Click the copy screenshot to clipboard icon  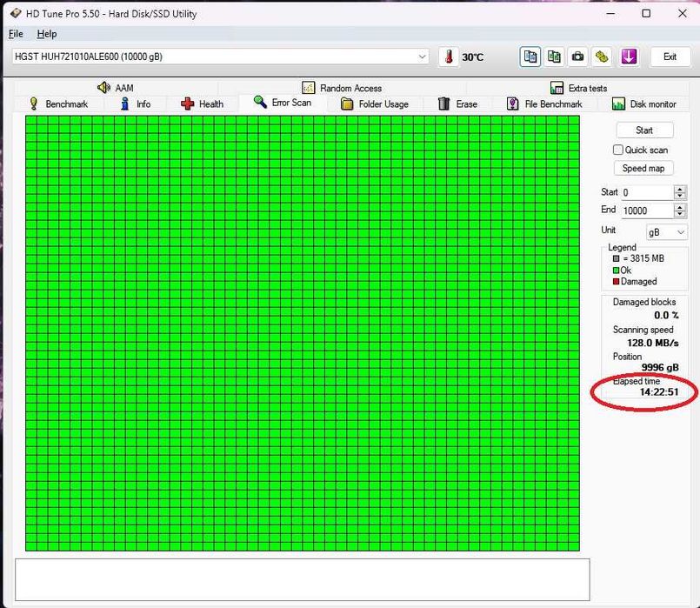[x=554, y=57]
